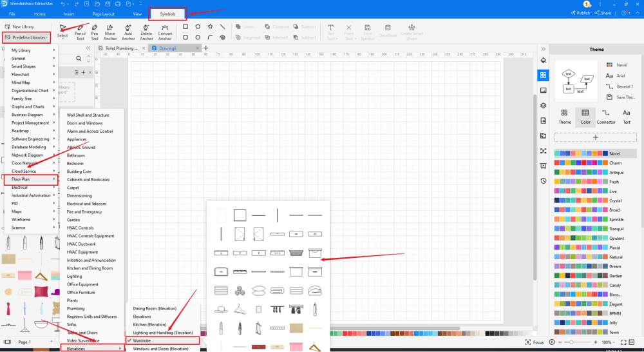The image size is (644, 352).
Task: Toggle the checked Wardrobe library
Action: pyautogui.click(x=163, y=340)
